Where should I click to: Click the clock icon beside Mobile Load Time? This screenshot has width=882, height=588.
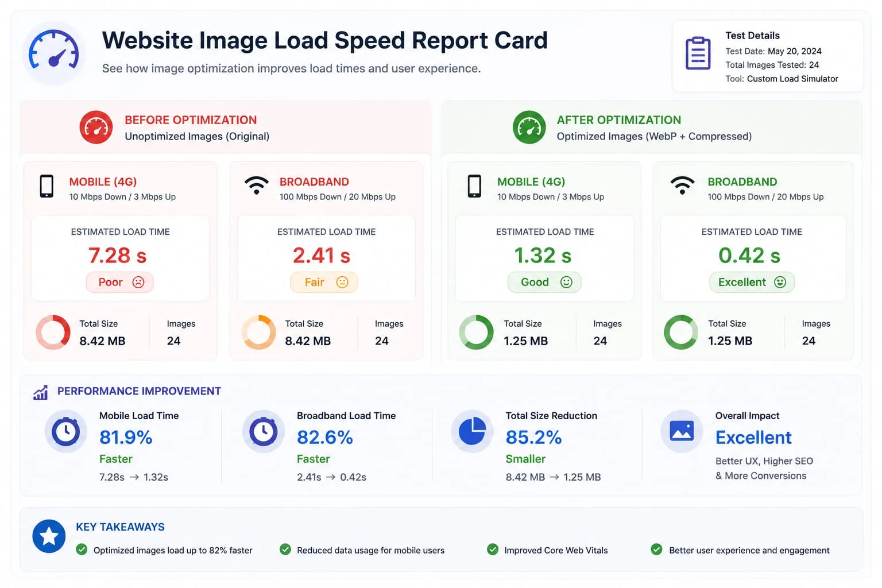[66, 431]
